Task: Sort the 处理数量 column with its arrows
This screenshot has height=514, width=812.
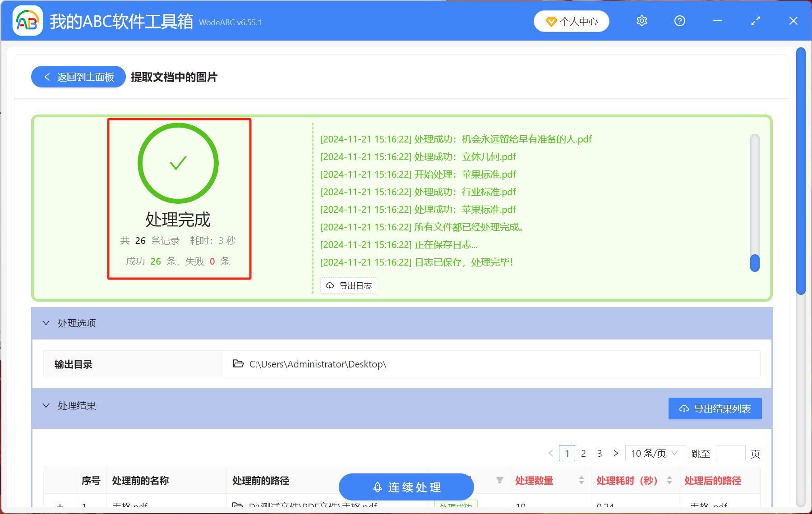Action: [x=581, y=481]
